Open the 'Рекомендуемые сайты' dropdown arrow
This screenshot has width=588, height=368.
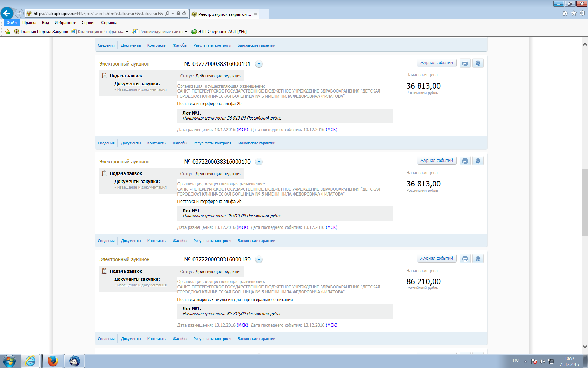pyautogui.click(x=186, y=32)
